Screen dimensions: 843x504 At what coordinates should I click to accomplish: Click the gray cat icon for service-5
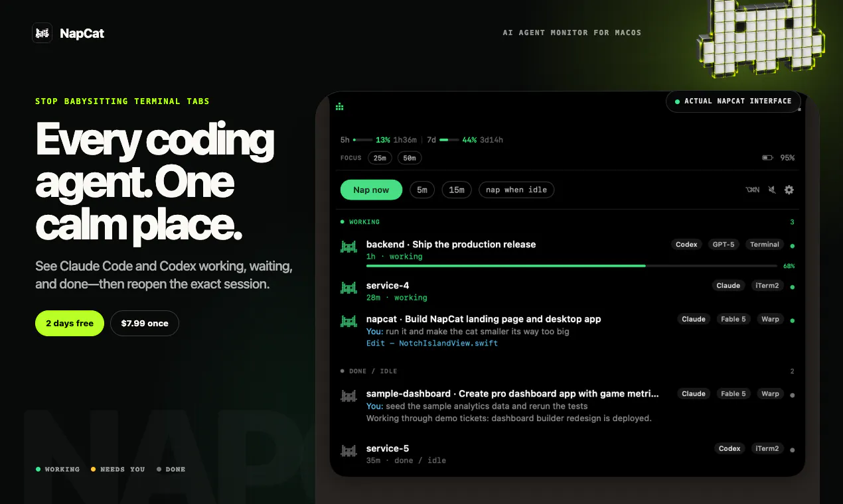point(348,450)
